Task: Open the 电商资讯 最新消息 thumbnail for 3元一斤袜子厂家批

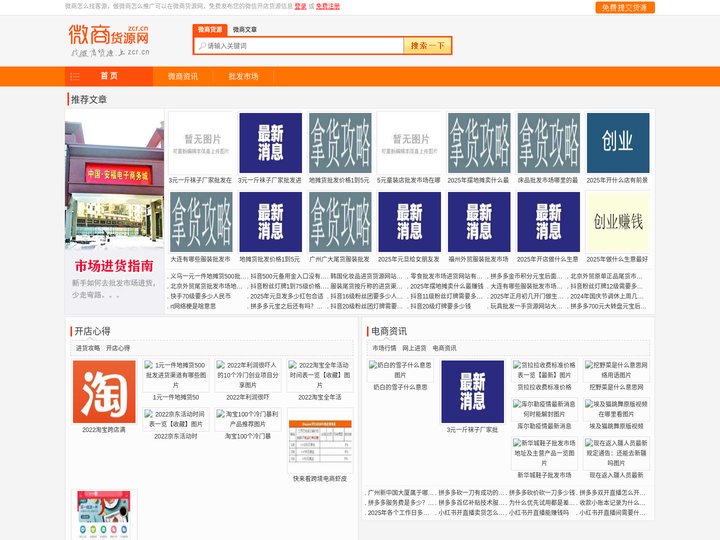Action: click(x=472, y=392)
